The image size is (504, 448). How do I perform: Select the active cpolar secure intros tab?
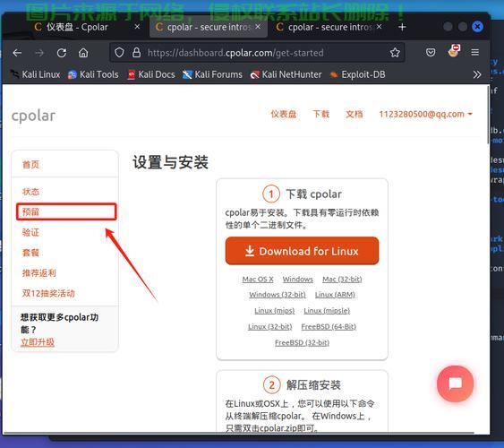[x=209, y=27]
